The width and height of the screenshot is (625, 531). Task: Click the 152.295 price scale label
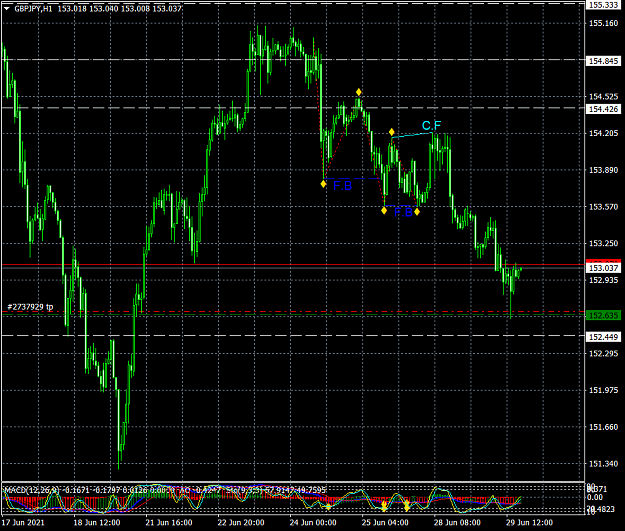tap(603, 354)
